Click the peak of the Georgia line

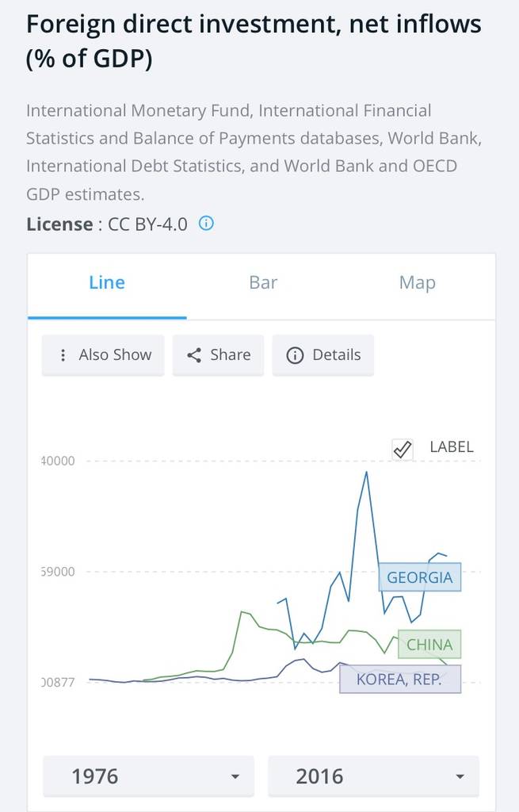pyautogui.click(x=366, y=473)
